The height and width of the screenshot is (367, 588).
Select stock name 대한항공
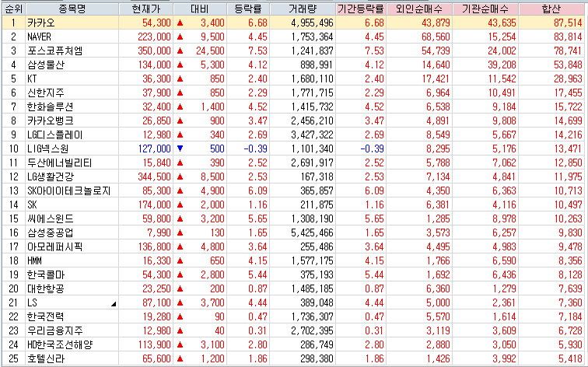point(46,288)
